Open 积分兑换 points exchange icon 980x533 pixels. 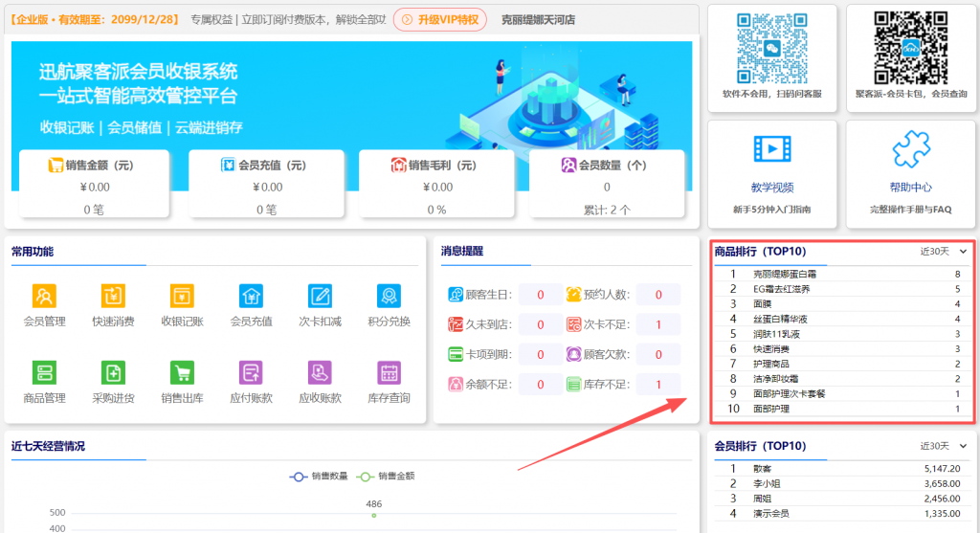389,296
